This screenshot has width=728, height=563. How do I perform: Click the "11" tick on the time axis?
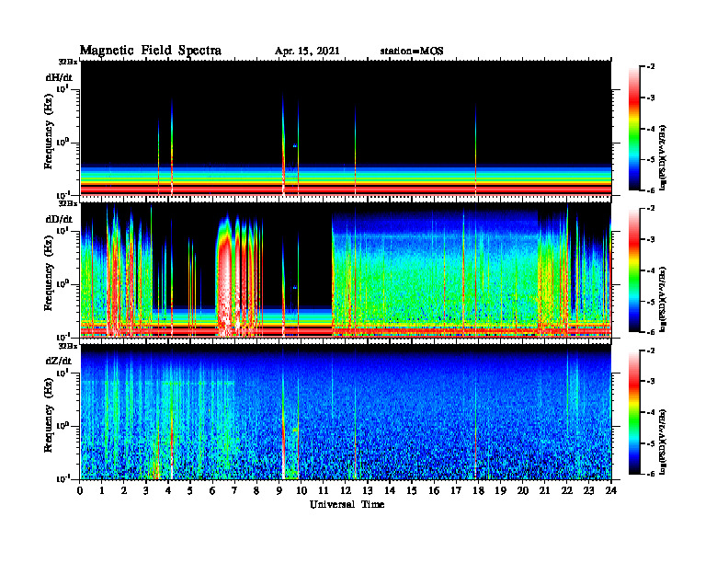[x=324, y=490]
